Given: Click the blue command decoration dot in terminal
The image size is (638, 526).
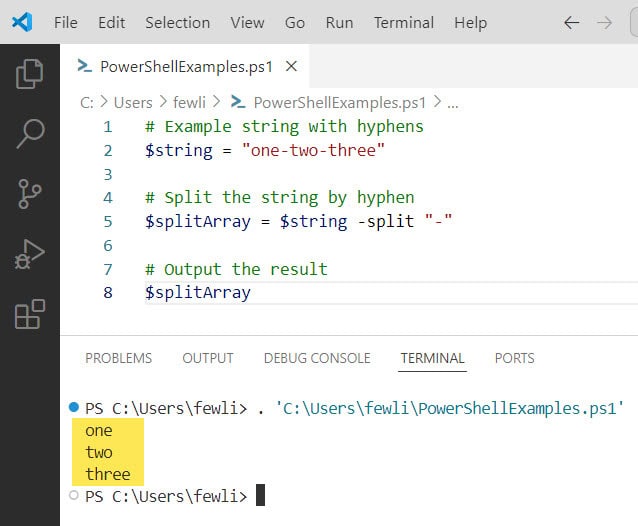Looking at the screenshot, I should point(74,406).
